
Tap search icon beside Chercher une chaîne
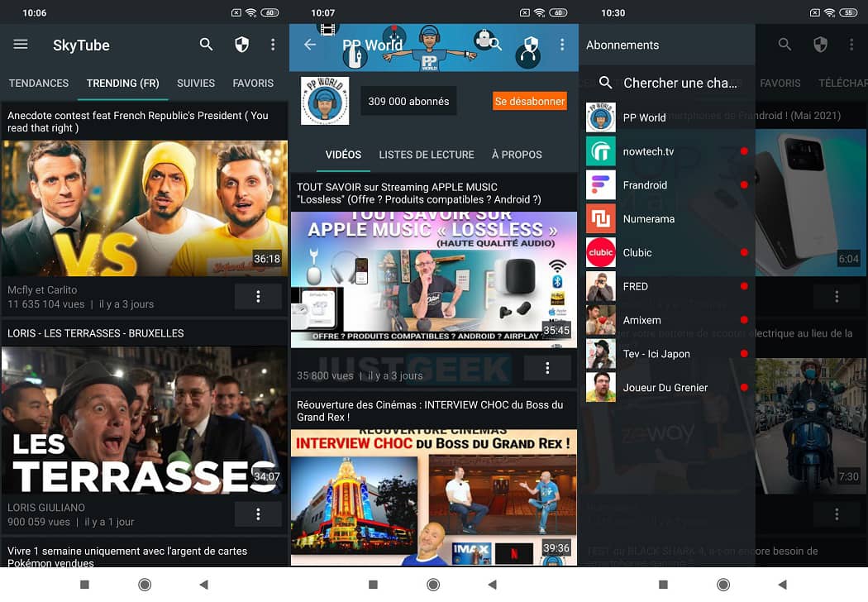[x=606, y=83]
